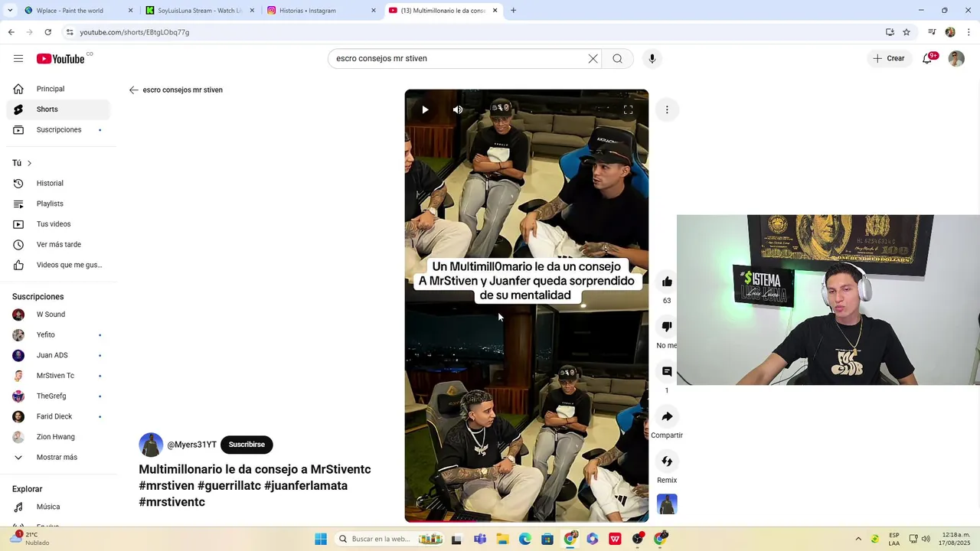Open File Explorer from the taskbar
Screen dimensions: 980x551
[502, 539]
